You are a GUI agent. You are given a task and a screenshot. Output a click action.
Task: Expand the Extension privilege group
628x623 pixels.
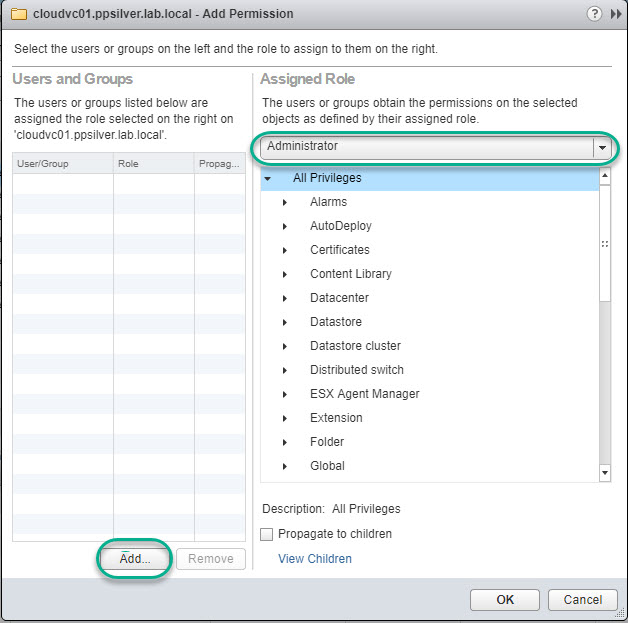285,418
